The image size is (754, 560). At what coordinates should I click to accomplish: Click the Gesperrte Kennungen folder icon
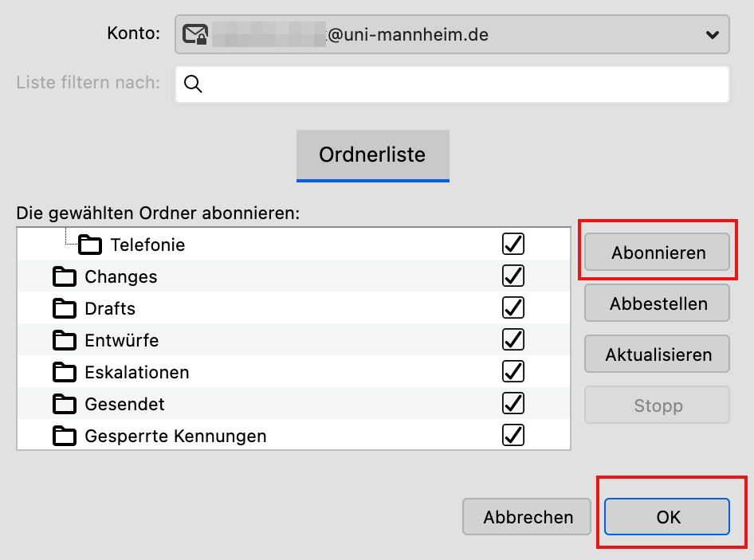65,436
